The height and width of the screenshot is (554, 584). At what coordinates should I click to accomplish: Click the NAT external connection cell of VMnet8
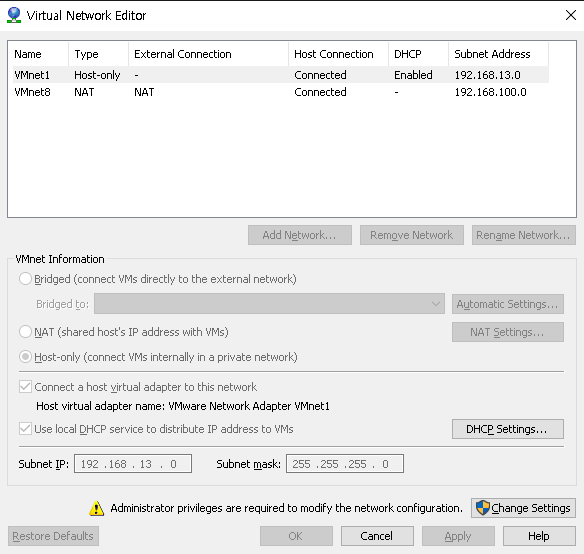(144, 92)
